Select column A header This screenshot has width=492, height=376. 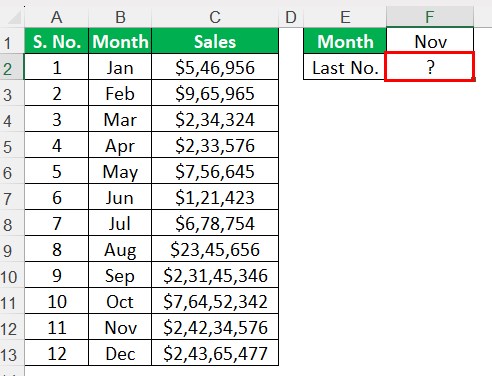pyautogui.click(x=56, y=17)
